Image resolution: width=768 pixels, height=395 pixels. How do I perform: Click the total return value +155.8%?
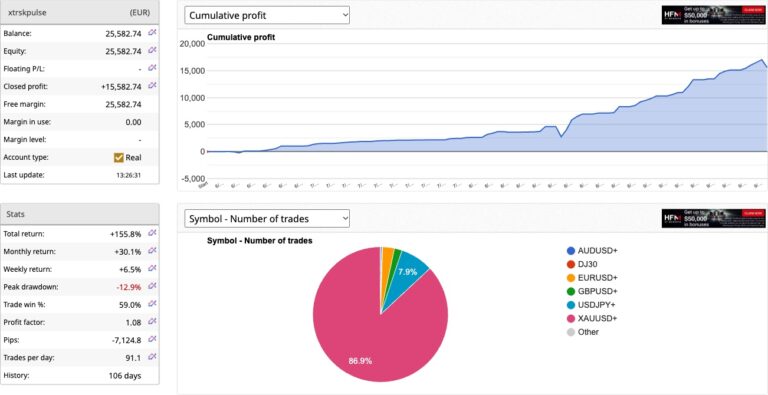[126, 234]
